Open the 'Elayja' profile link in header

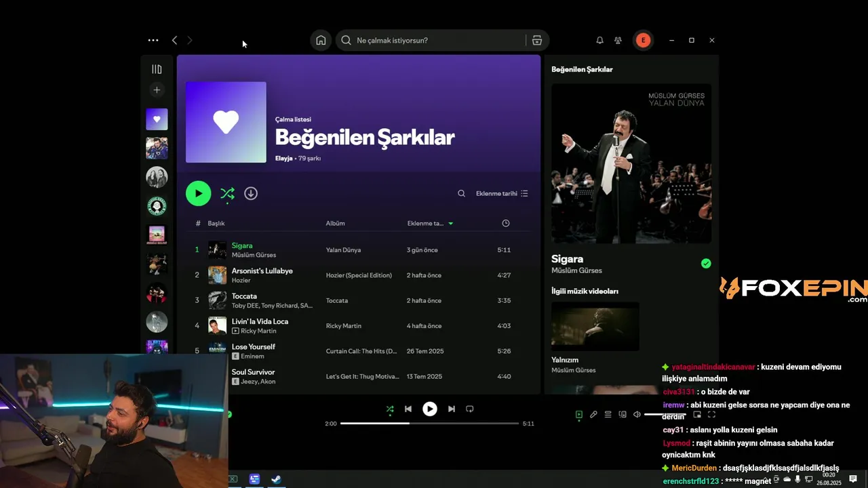[283, 158]
